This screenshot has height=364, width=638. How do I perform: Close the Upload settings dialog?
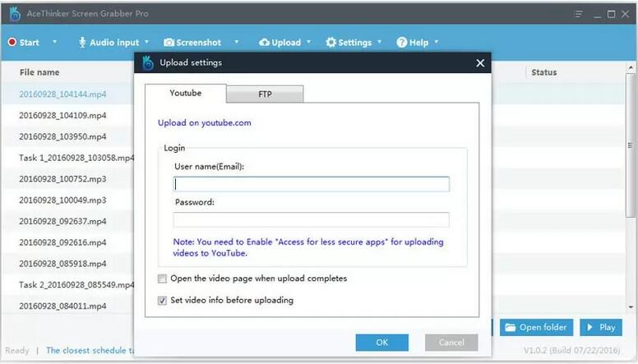480,63
